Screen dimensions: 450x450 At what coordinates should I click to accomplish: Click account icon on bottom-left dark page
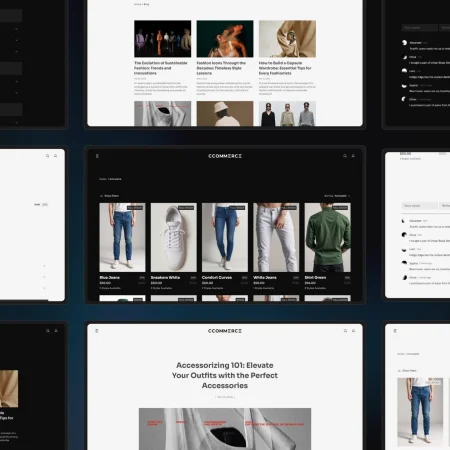pyautogui.click(x=56, y=331)
